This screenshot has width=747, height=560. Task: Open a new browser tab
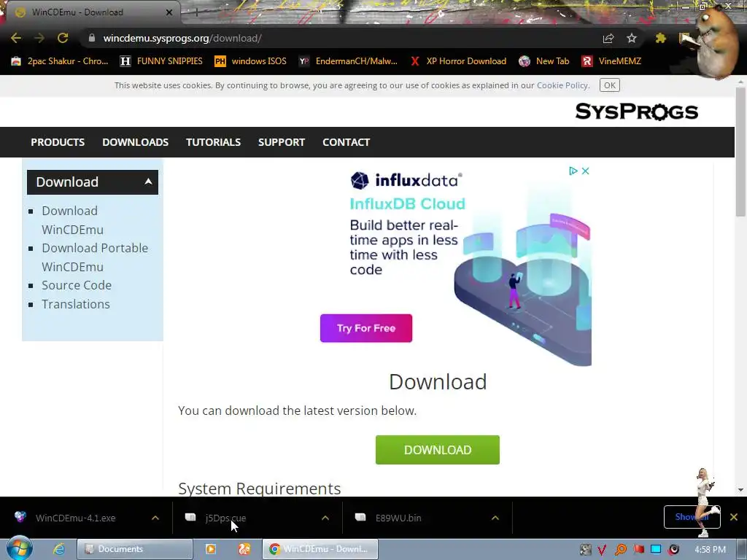(x=196, y=12)
